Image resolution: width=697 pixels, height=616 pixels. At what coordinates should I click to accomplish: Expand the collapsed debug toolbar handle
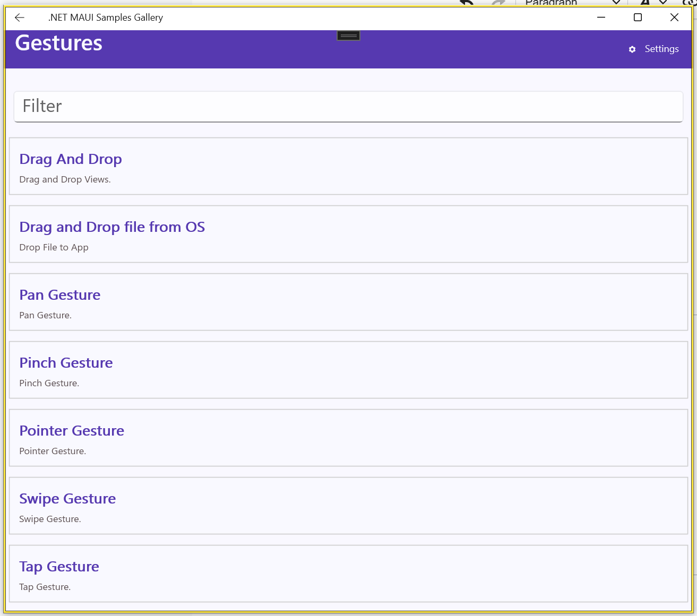click(348, 36)
